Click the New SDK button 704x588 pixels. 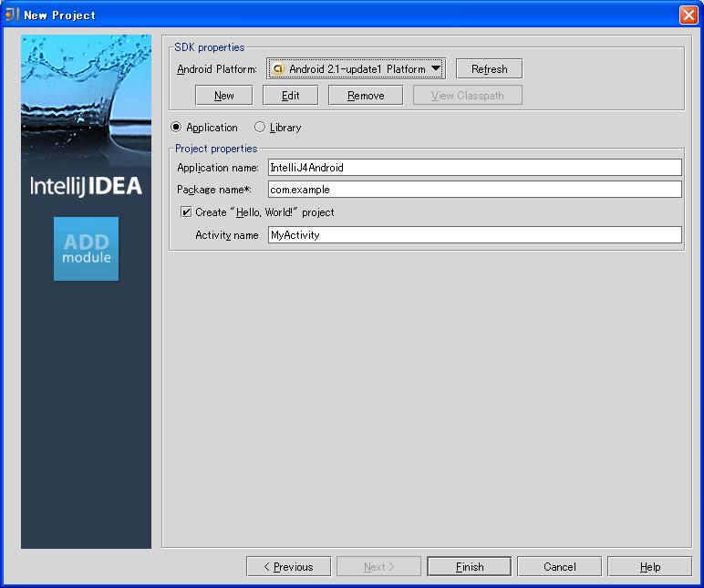223,95
